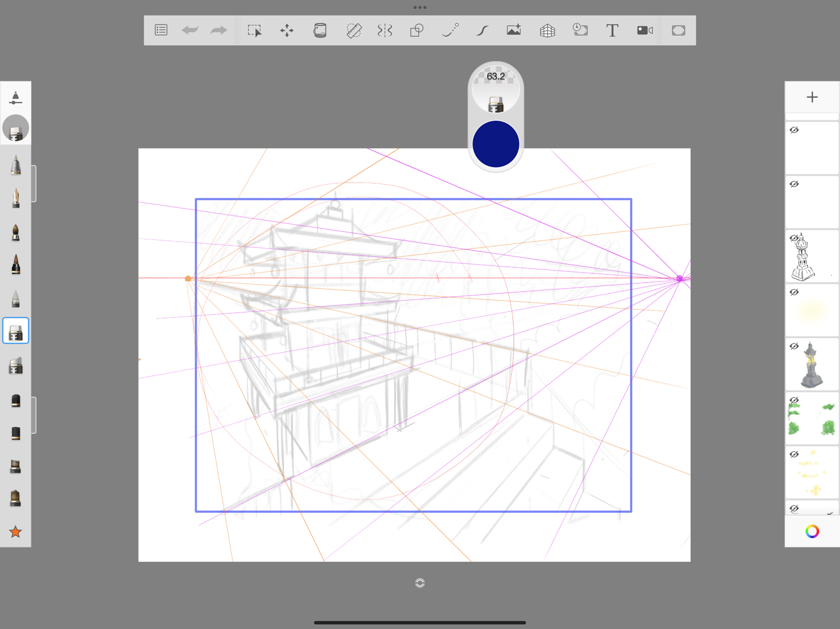Pick the highlighted chisel marker brush

pyautogui.click(x=15, y=331)
